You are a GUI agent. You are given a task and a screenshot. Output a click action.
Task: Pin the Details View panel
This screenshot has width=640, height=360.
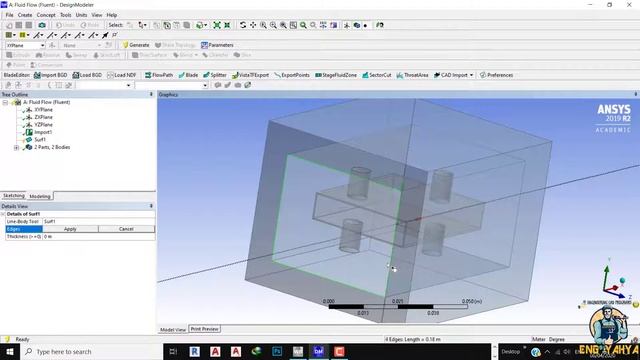pyautogui.click(x=151, y=206)
